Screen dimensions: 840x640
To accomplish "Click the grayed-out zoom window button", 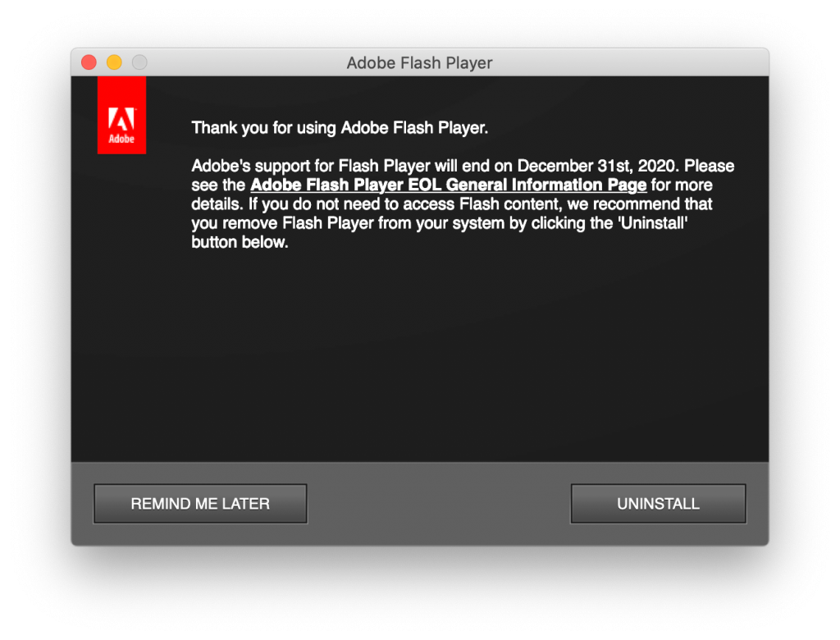I will (139, 62).
